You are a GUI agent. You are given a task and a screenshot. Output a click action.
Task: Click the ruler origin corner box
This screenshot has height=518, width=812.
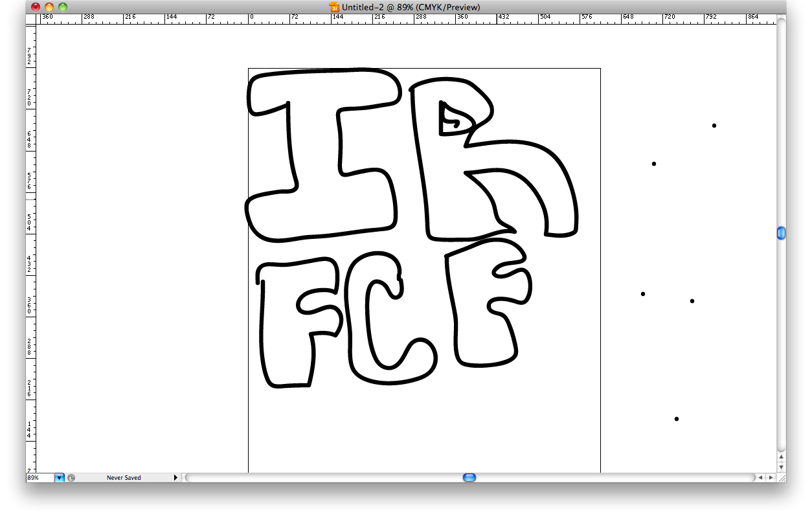30,19
